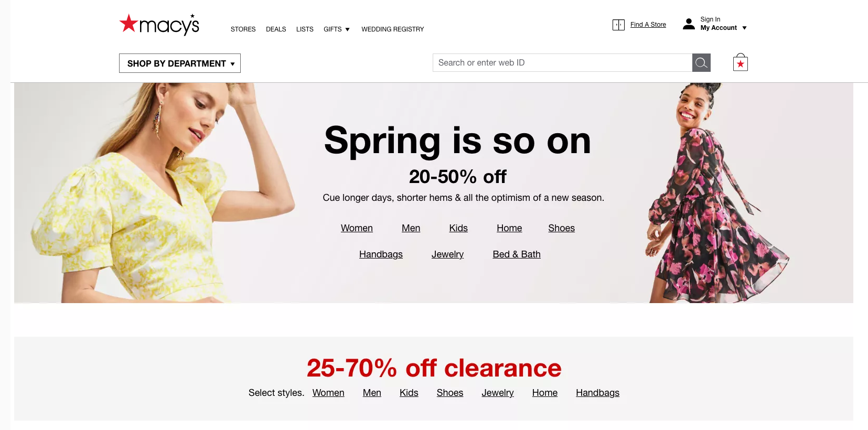Click the Macy's star logo
The image size is (868, 430).
point(159,24)
